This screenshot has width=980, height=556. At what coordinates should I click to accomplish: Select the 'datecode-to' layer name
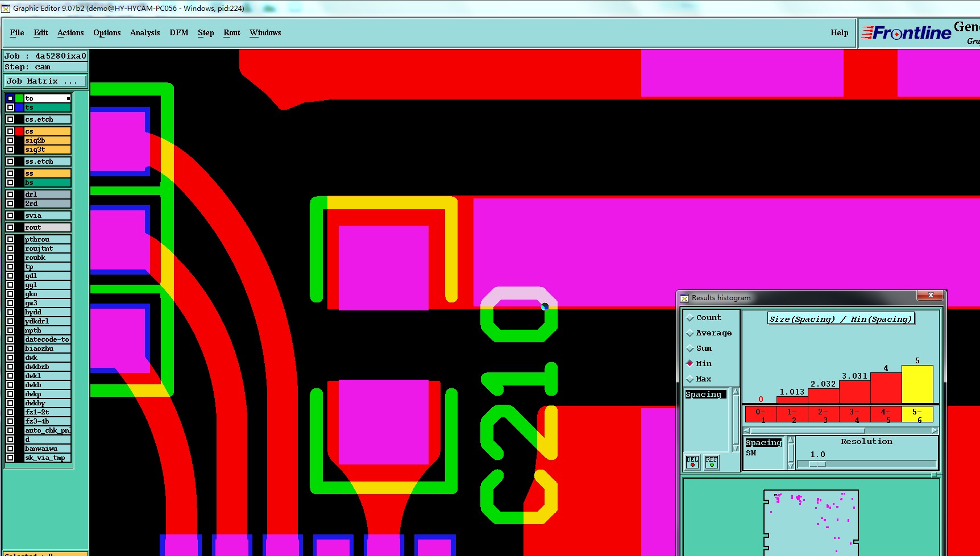(47, 339)
